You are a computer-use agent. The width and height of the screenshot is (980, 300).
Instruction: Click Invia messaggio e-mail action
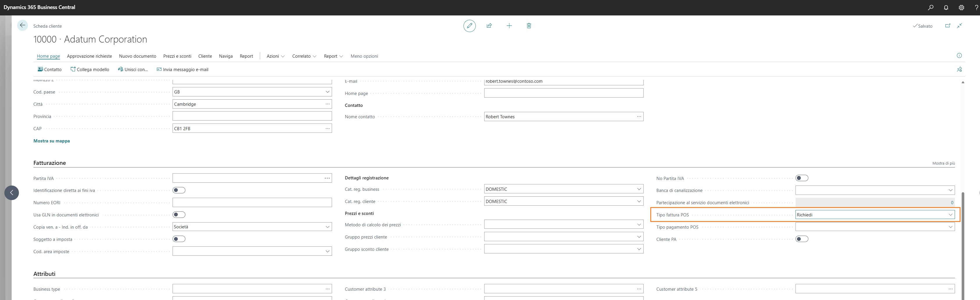tap(182, 69)
